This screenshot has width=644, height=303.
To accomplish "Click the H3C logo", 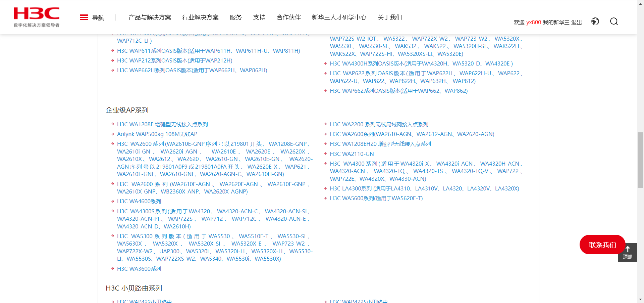I will click(37, 17).
